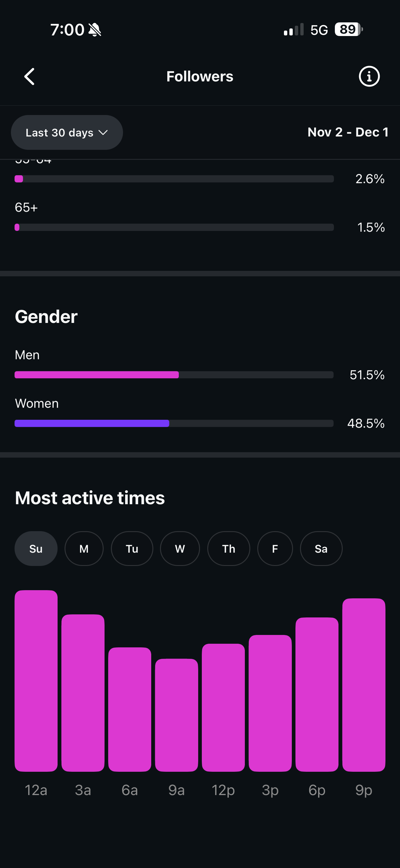Tap the back arrow icon

30,77
